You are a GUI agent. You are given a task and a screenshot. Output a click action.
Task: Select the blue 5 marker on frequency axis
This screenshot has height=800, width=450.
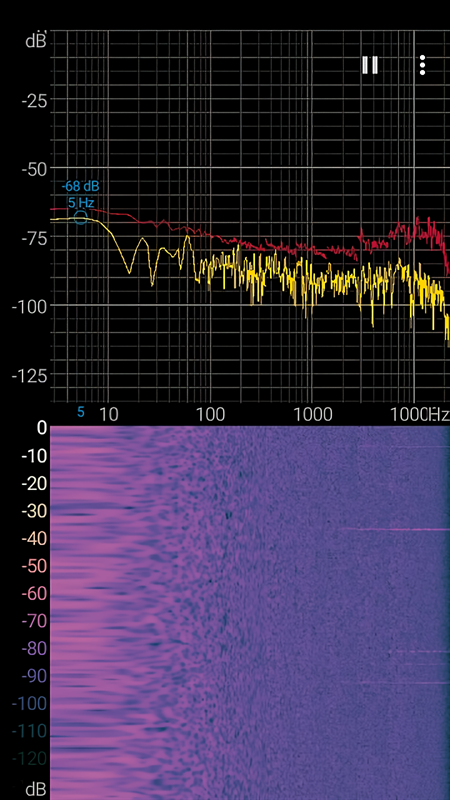81,412
